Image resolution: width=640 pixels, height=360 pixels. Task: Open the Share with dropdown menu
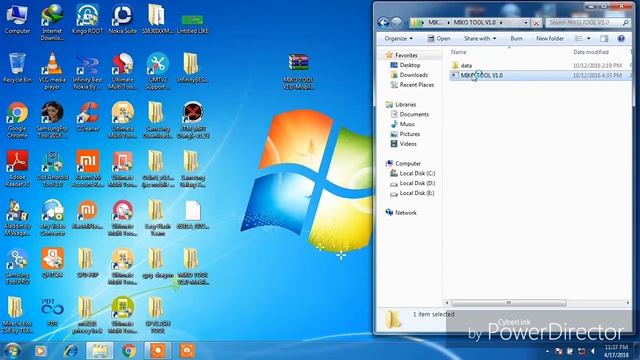480,38
